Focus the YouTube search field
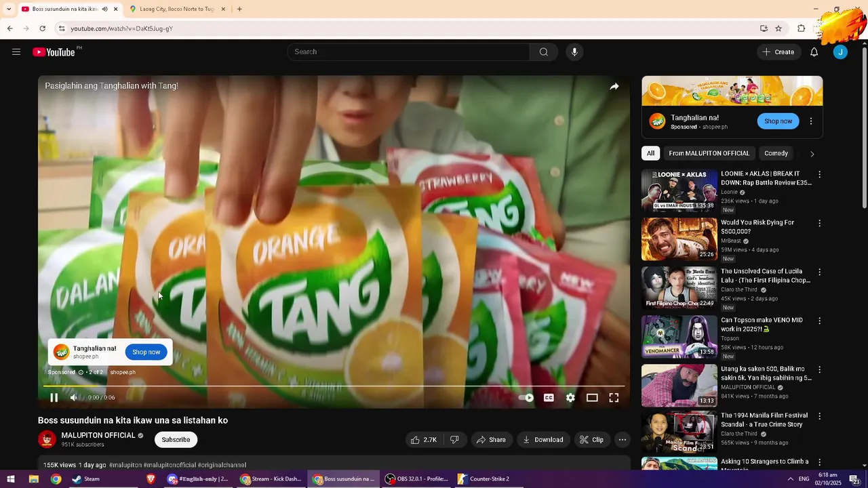The height and width of the screenshot is (488, 868). [x=410, y=52]
